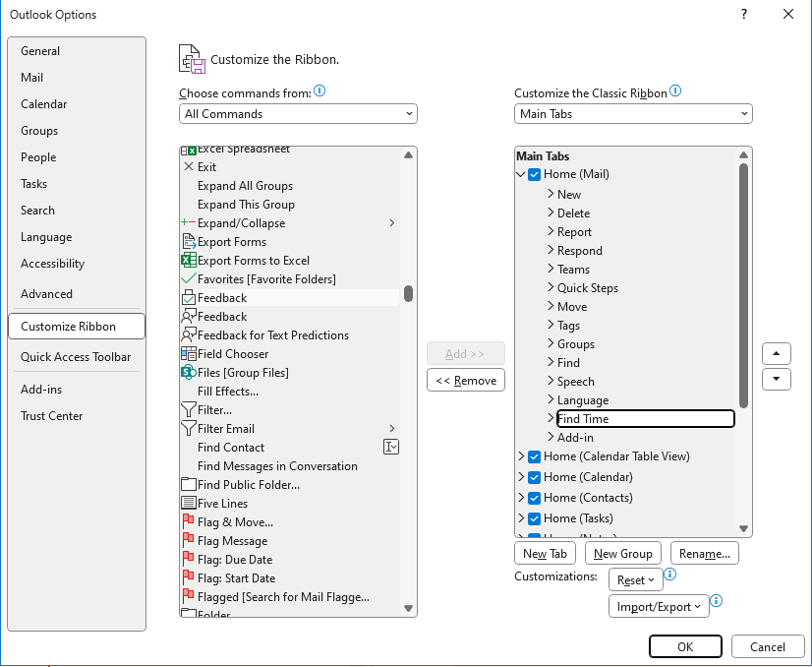Viewport: 812px width, 667px height.
Task: Click the Five Lines icon
Action: tap(189, 503)
